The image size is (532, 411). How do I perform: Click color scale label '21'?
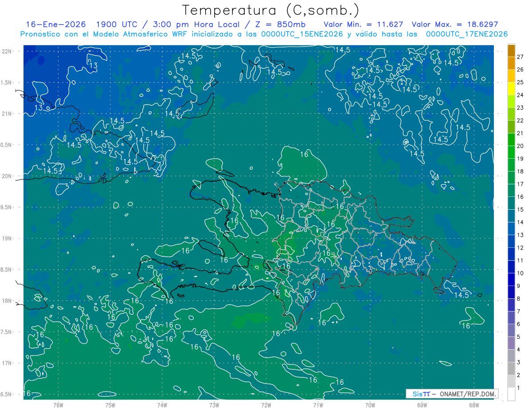pyautogui.click(x=520, y=133)
